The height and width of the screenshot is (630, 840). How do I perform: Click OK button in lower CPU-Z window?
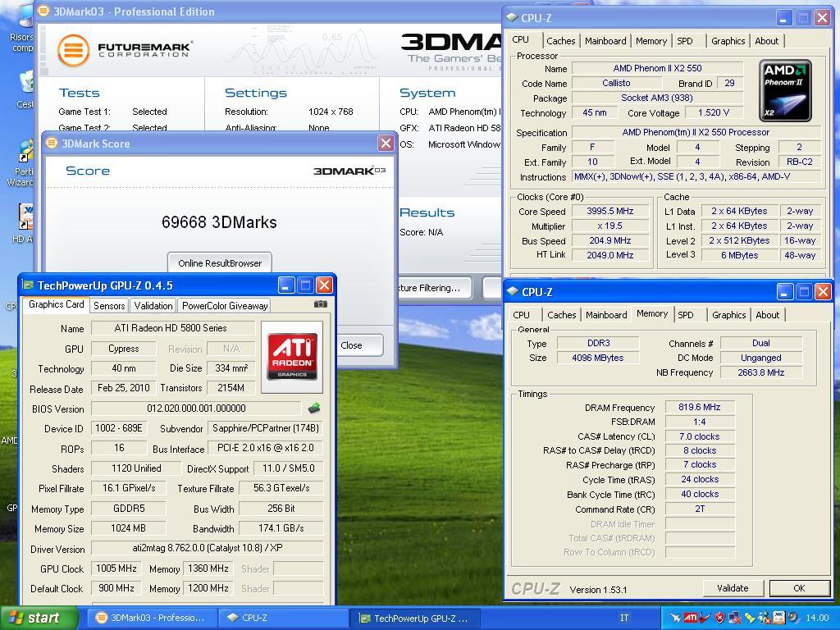point(799,588)
